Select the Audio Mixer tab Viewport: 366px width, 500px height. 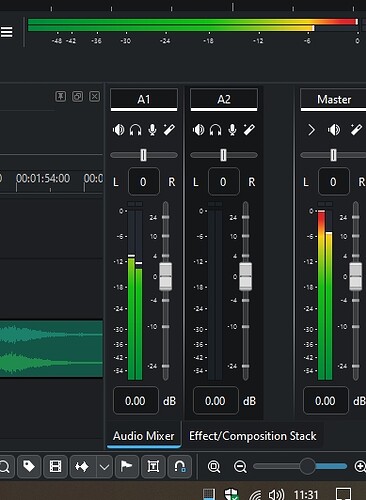point(144,436)
